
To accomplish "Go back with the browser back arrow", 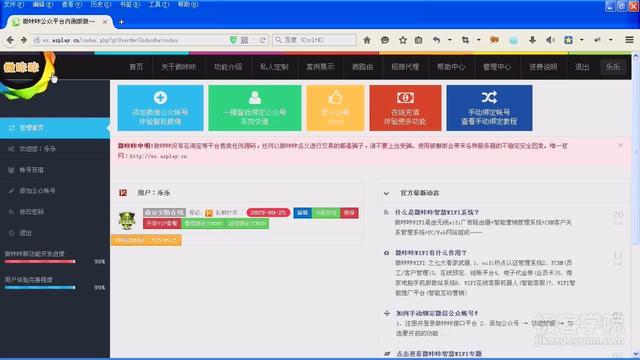I will (10, 40).
